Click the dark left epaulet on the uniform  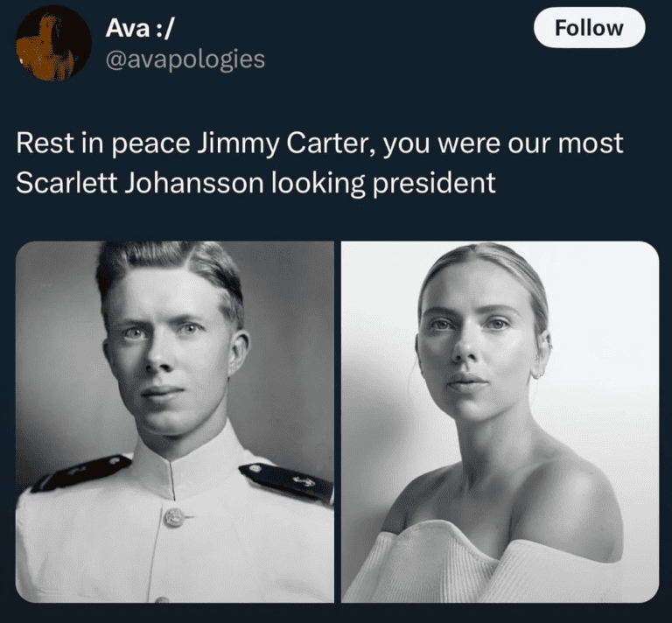click(81, 473)
